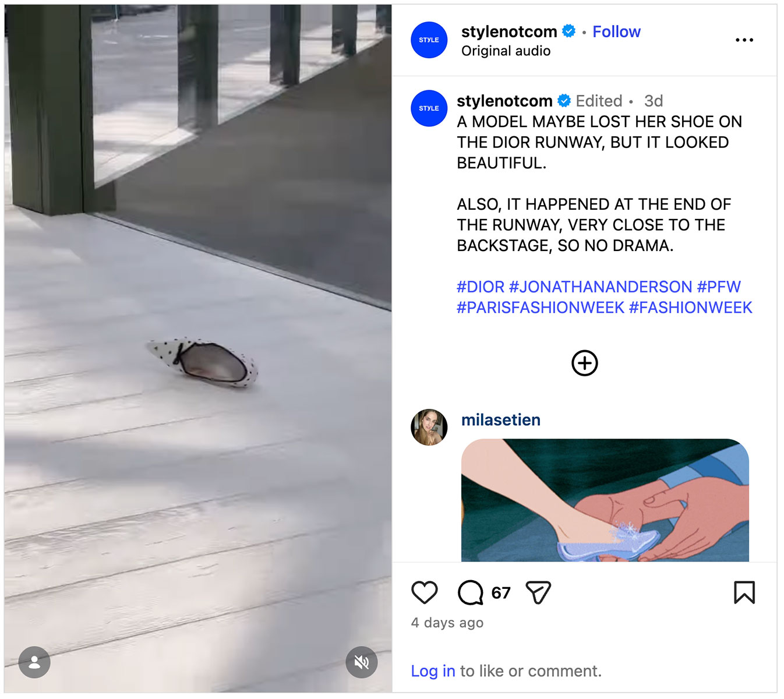Open the #PFW hashtag
This screenshot has height=699, width=784.
[719, 287]
